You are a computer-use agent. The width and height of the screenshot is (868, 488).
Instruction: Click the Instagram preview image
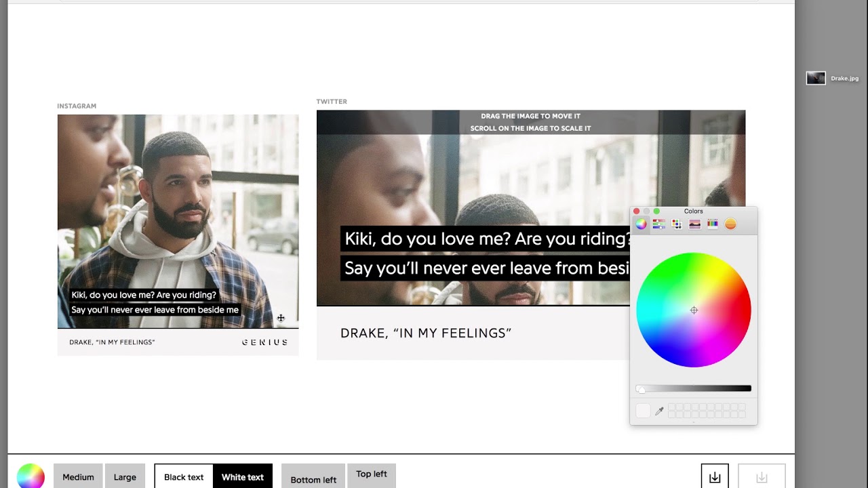(178, 221)
